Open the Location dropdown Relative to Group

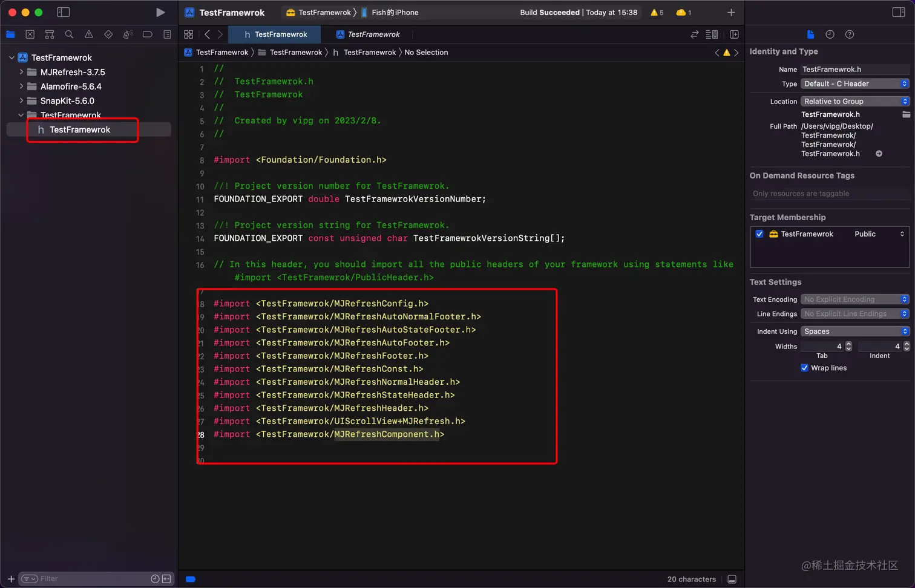855,102
